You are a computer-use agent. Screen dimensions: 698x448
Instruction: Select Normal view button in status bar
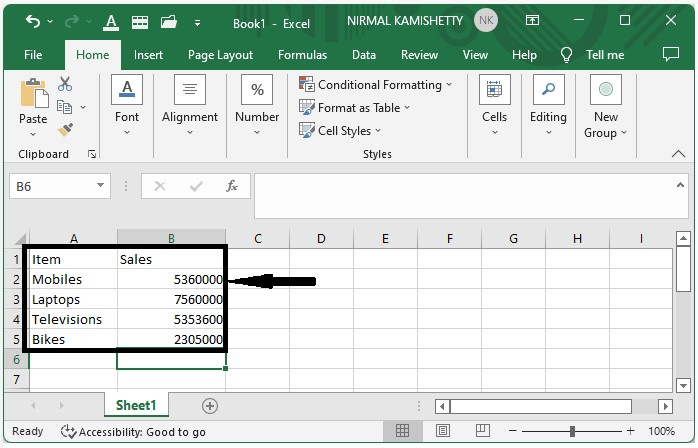(401, 431)
